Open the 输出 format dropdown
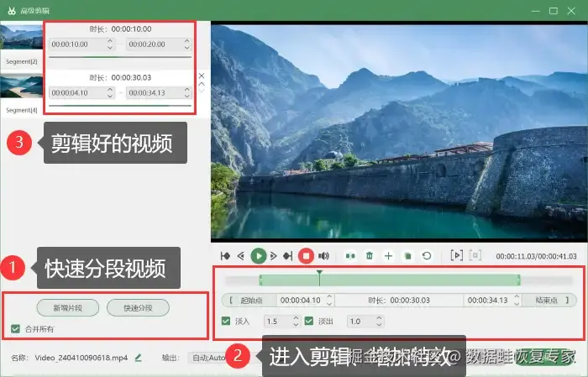 pyautogui.click(x=208, y=358)
